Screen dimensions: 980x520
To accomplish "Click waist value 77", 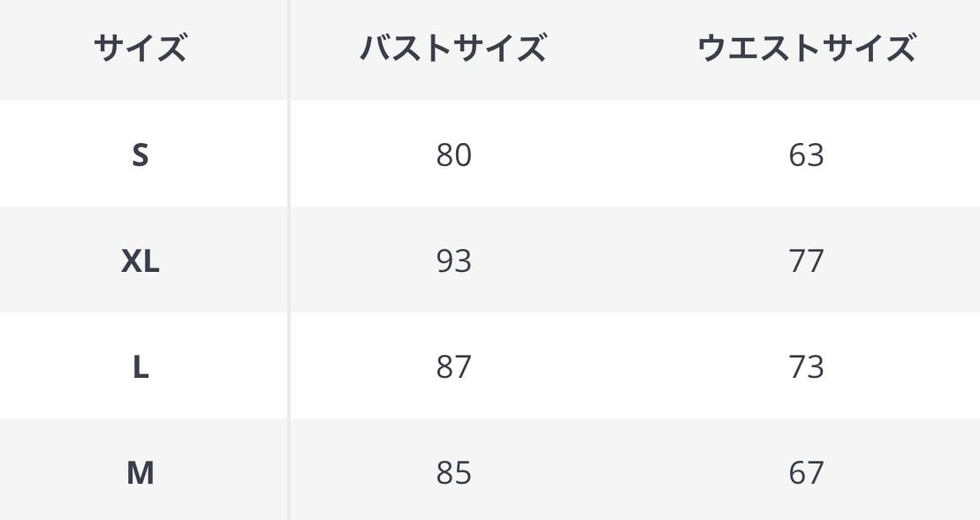I will point(806,261).
